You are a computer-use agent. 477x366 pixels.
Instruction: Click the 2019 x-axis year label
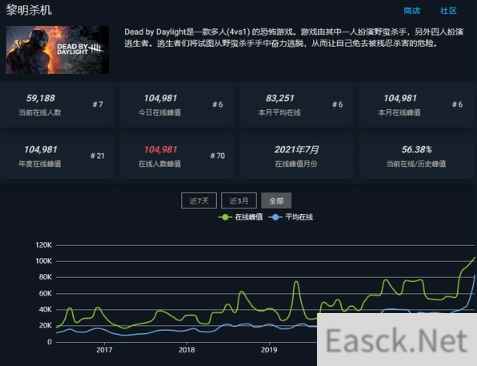tap(269, 350)
